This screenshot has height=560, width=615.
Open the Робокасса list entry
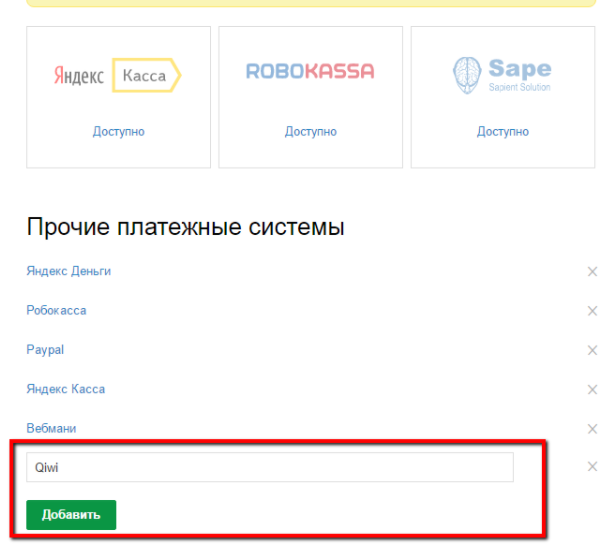[x=56, y=310]
